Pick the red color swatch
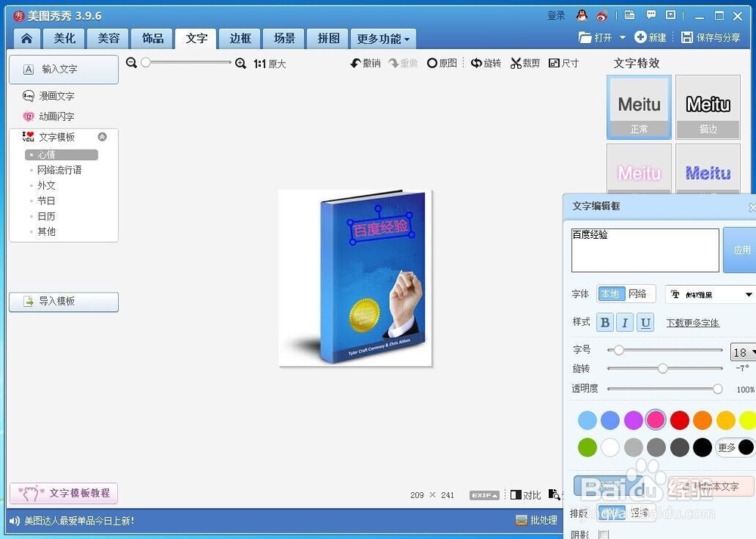 pos(680,420)
